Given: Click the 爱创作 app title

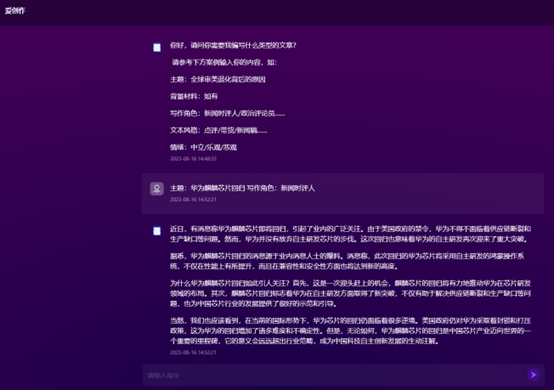Looking at the screenshot, I should click(x=15, y=11).
